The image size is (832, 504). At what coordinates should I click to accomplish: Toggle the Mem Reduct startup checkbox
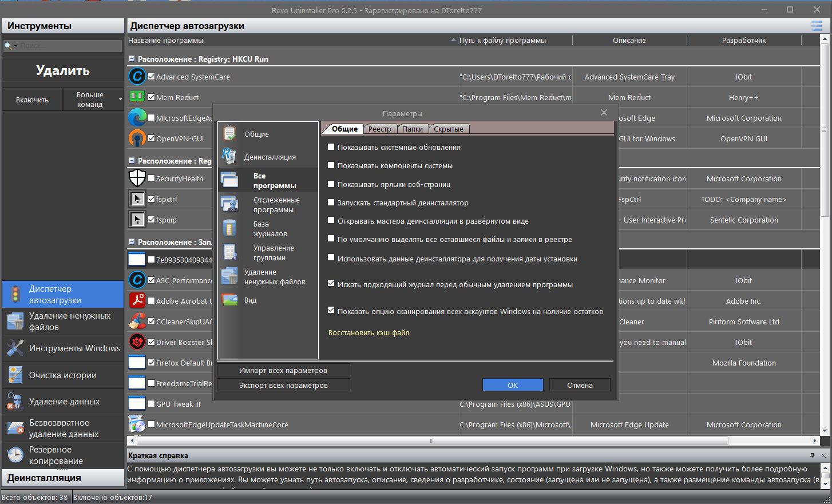point(152,97)
